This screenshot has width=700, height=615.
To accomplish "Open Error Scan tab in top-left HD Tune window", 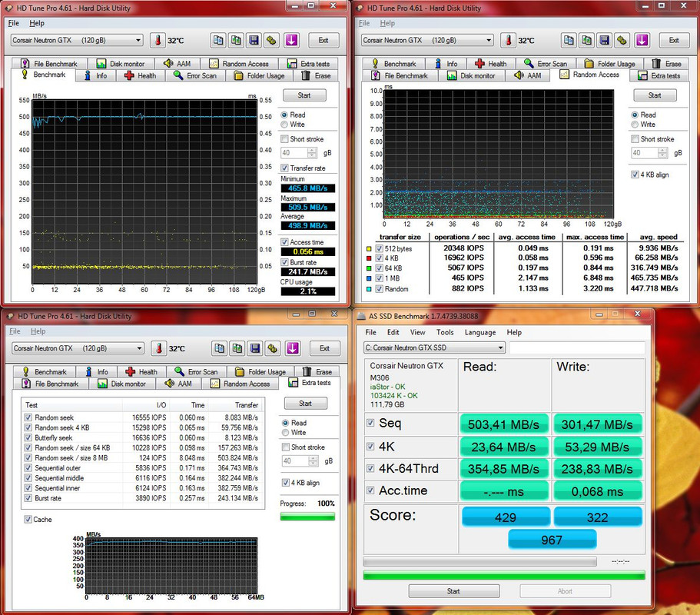I will point(195,75).
